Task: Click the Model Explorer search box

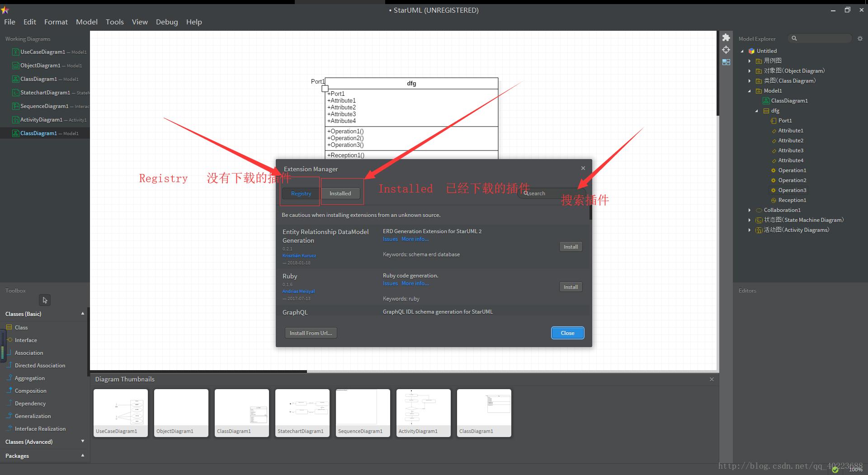Action: [x=820, y=38]
